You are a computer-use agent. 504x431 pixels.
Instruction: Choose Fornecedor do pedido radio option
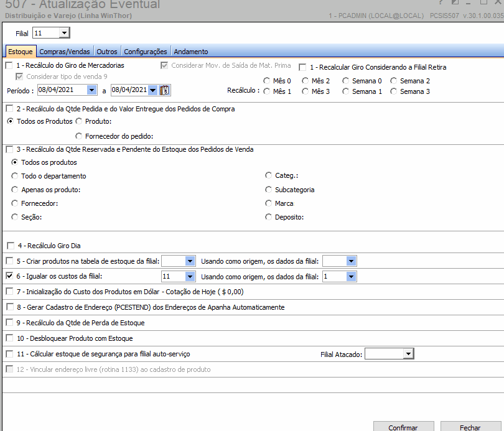[79, 136]
